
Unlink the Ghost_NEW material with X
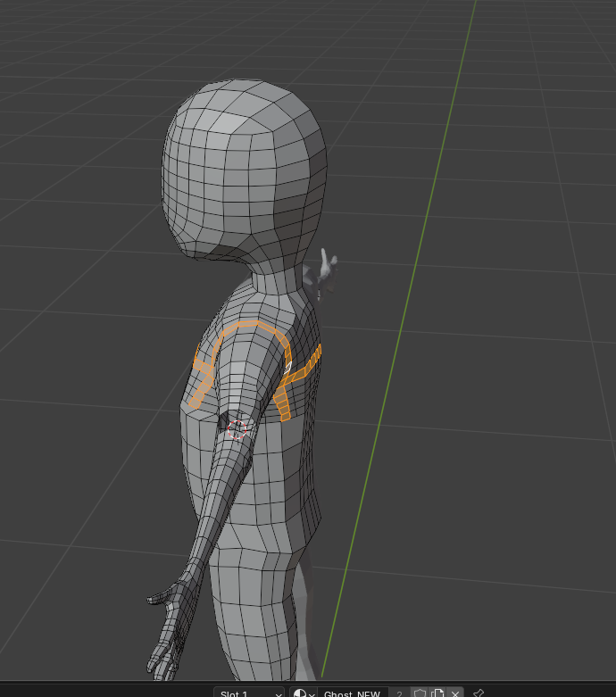click(455, 693)
